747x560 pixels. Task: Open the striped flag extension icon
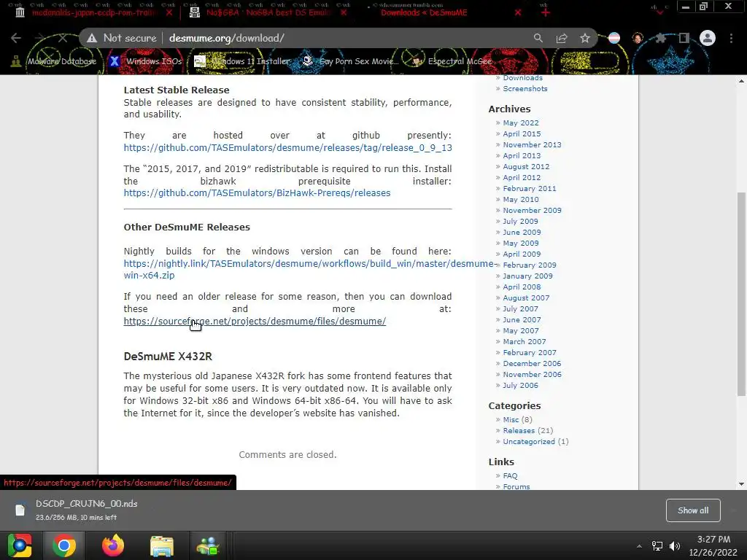tap(614, 38)
